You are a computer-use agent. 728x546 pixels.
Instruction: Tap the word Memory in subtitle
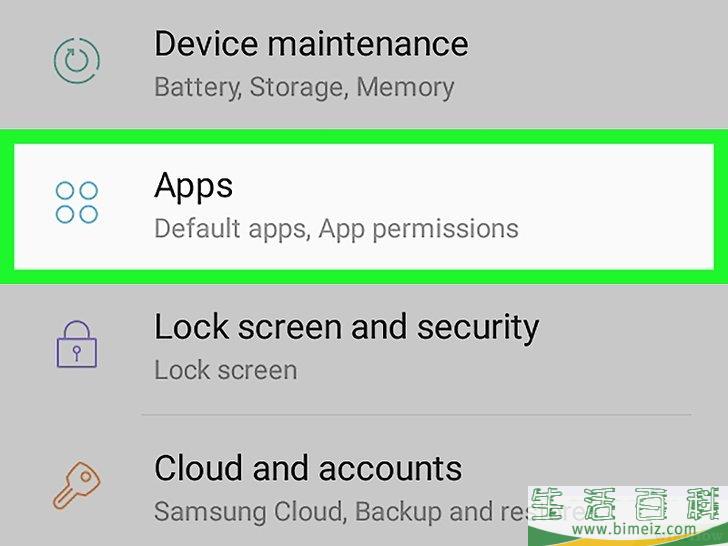pos(405,87)
